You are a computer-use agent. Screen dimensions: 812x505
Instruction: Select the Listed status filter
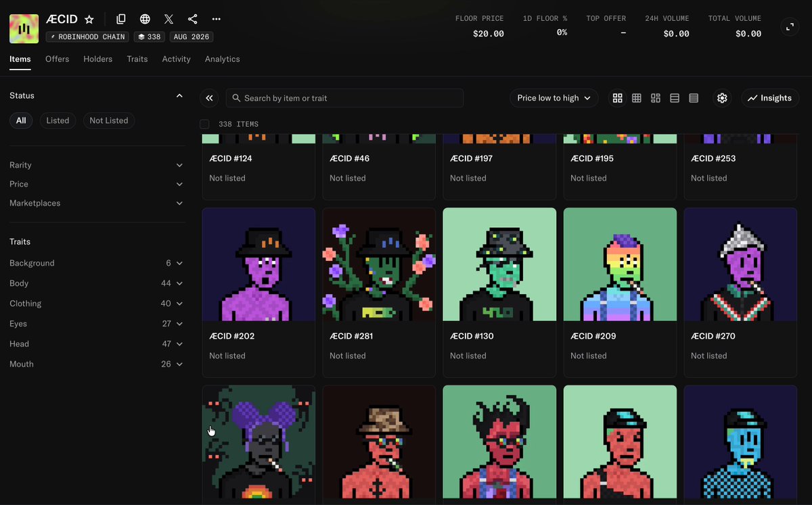[58, 120]
